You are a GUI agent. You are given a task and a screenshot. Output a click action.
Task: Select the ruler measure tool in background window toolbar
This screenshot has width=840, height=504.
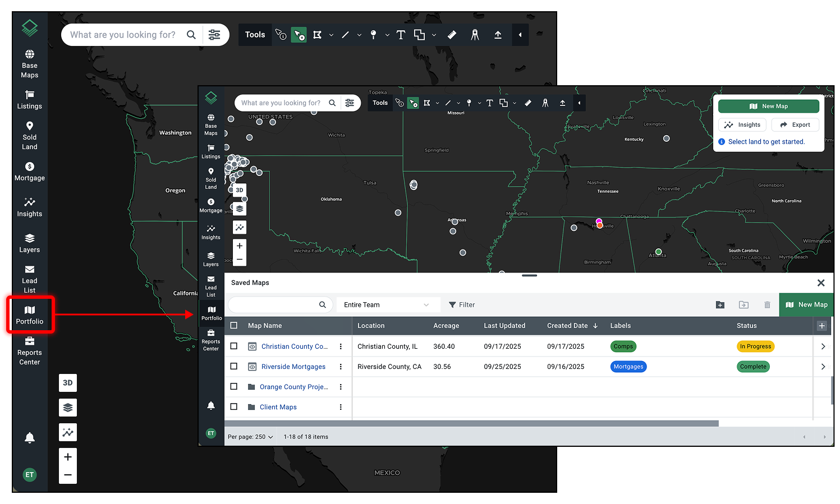452,35
